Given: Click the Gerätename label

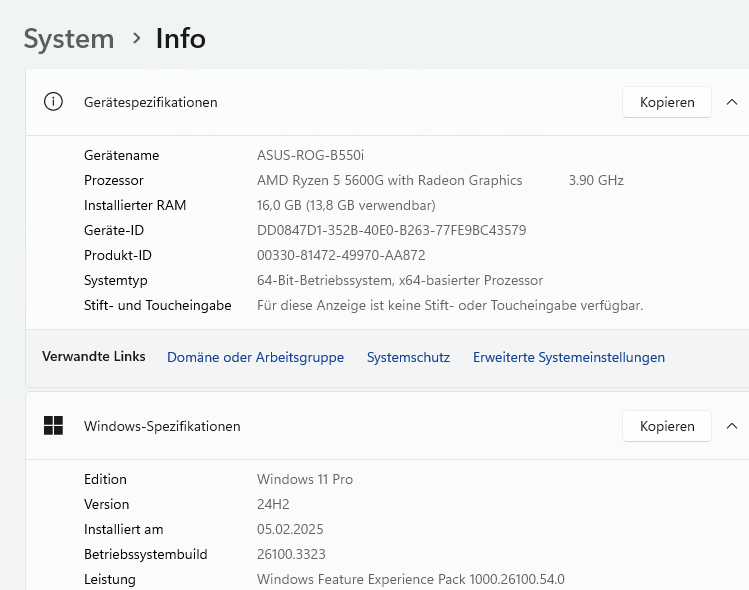Looking at the screenshot, I should point(121,155).
